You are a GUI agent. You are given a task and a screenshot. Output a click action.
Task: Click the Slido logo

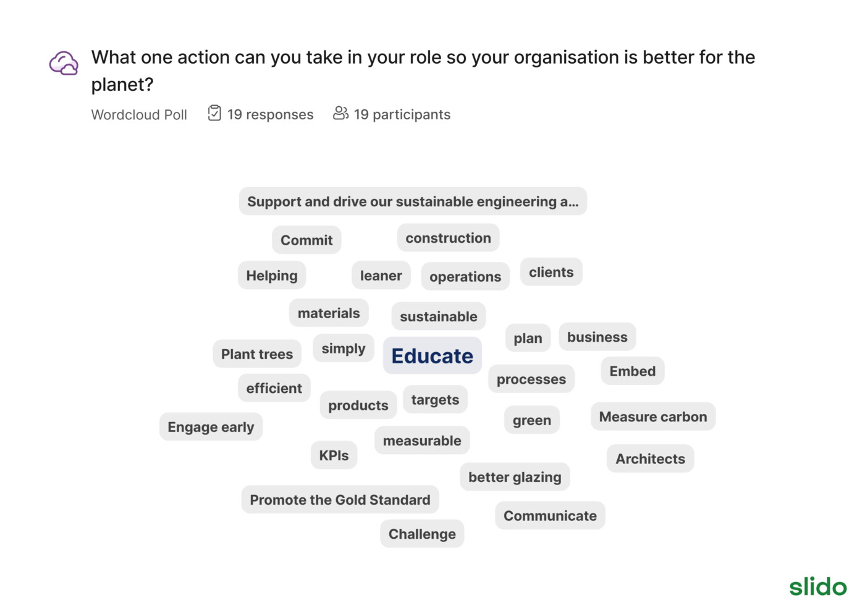click(x=817, y=586)
